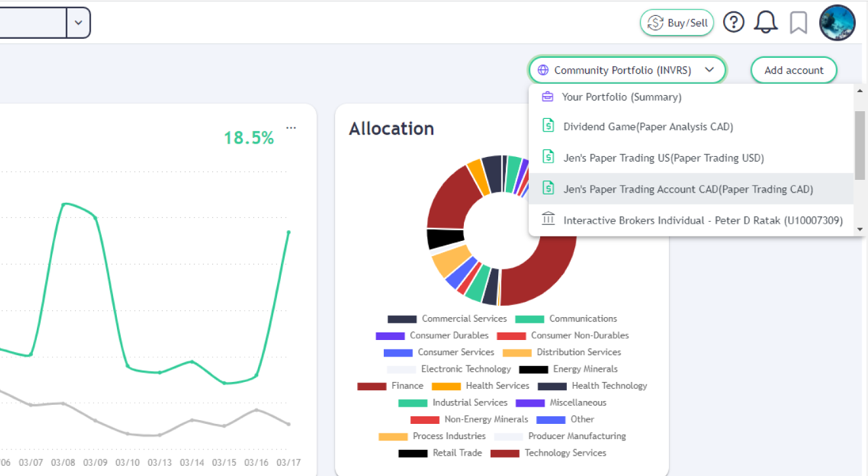868x476 pixels.
Task: Click the Buy/Sell button
Action: 677,22
